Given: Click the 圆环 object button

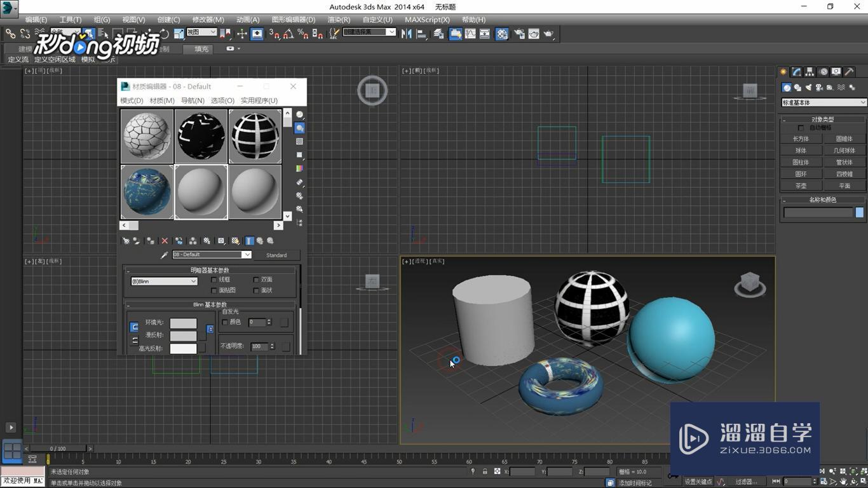Looking at the screenshot, I should click(801, 174).
